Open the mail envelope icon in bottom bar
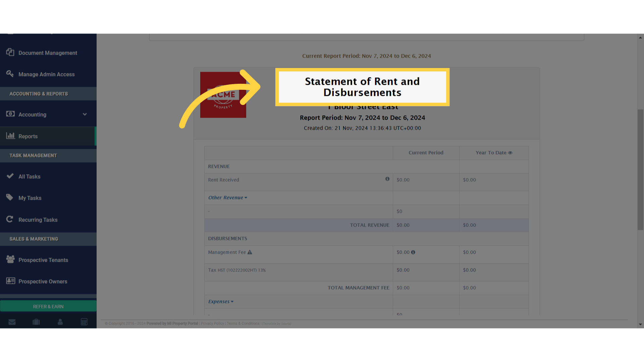Viewport: 644px width, 362px height. tap(12, 322)
